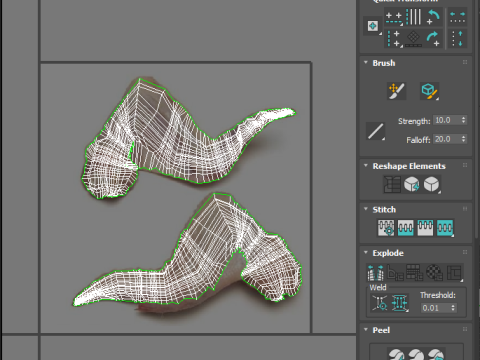
Task: Click the Break icon in Explode
Action: [x=375, y=273]
